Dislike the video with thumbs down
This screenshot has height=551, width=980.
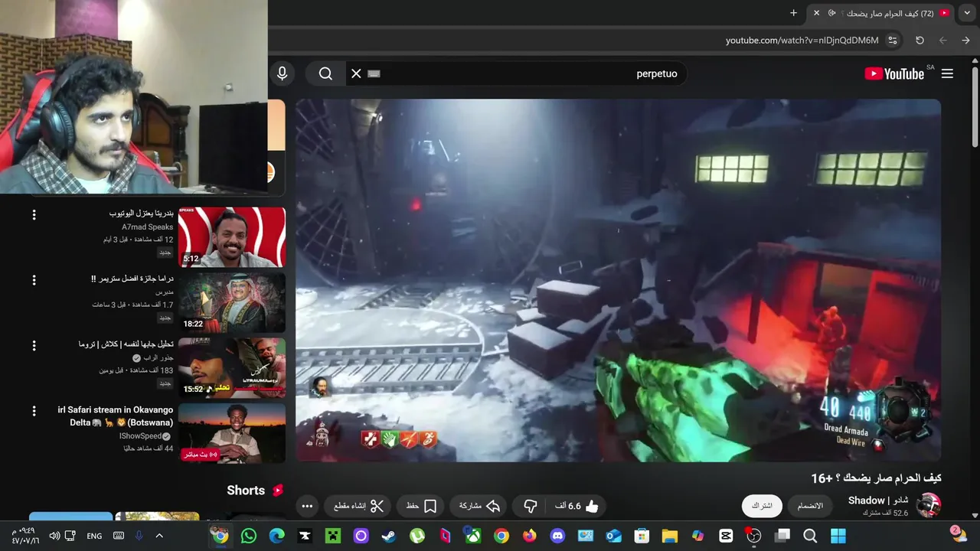point(531,506)
